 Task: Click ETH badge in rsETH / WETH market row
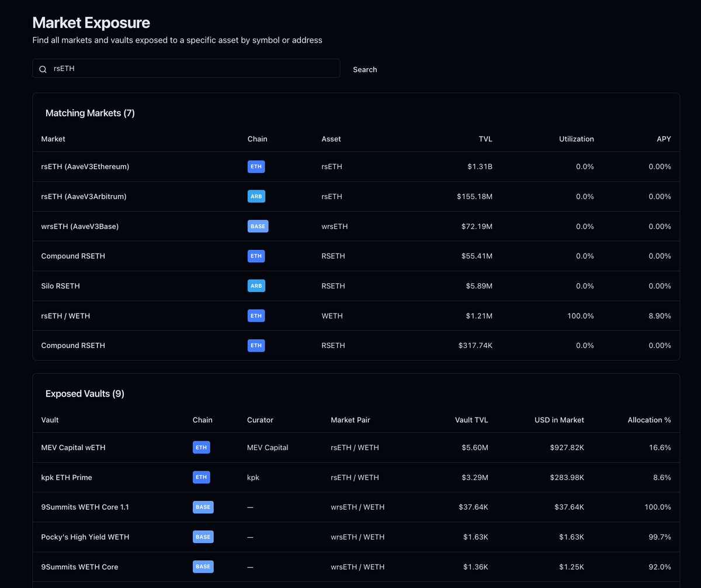[256, 316]
